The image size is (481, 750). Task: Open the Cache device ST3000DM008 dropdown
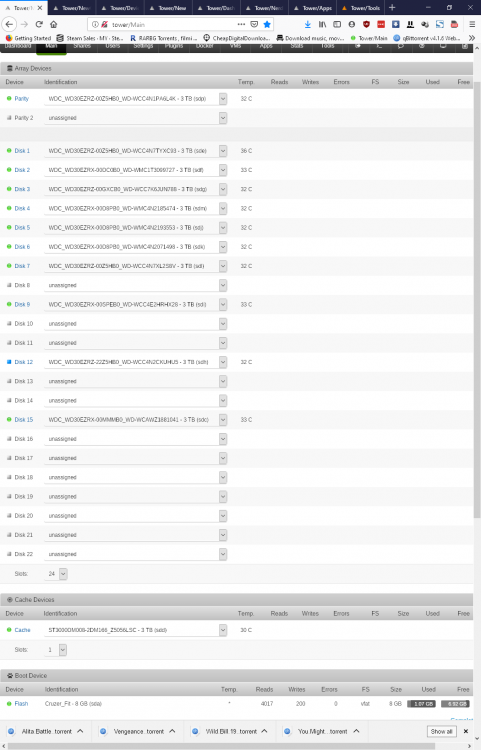click(x=135, y=630)
